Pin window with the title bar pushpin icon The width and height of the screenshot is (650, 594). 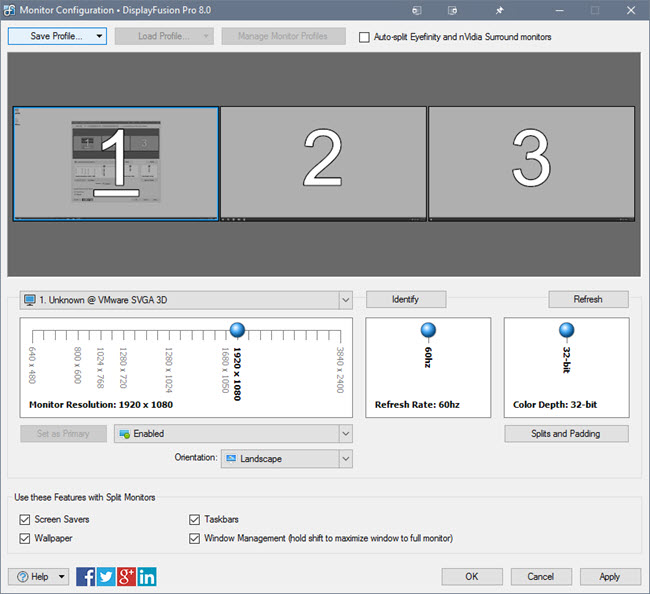click(x=500, y=10)
